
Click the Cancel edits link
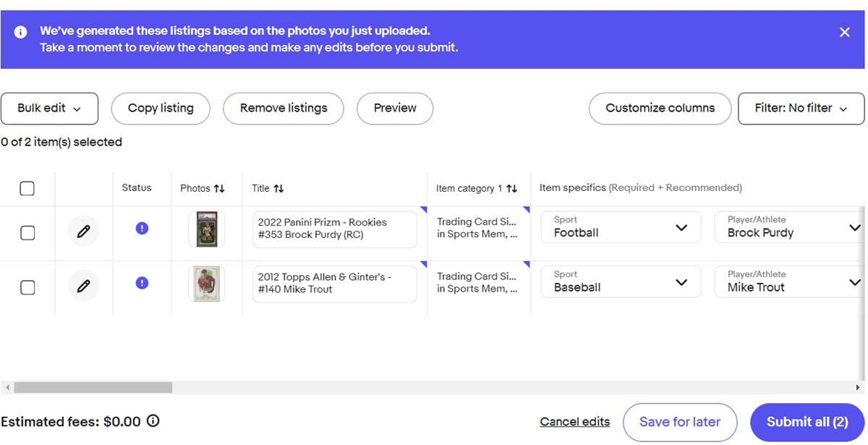pos(574,422)
